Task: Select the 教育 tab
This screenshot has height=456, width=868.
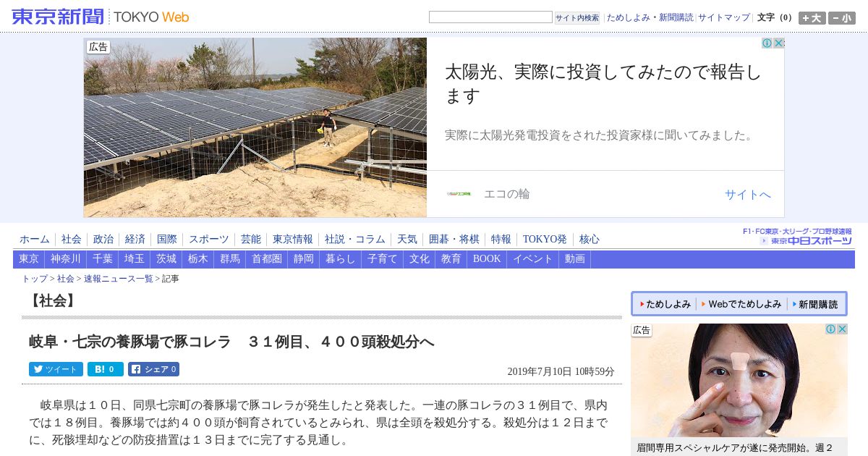Action: 451,259
